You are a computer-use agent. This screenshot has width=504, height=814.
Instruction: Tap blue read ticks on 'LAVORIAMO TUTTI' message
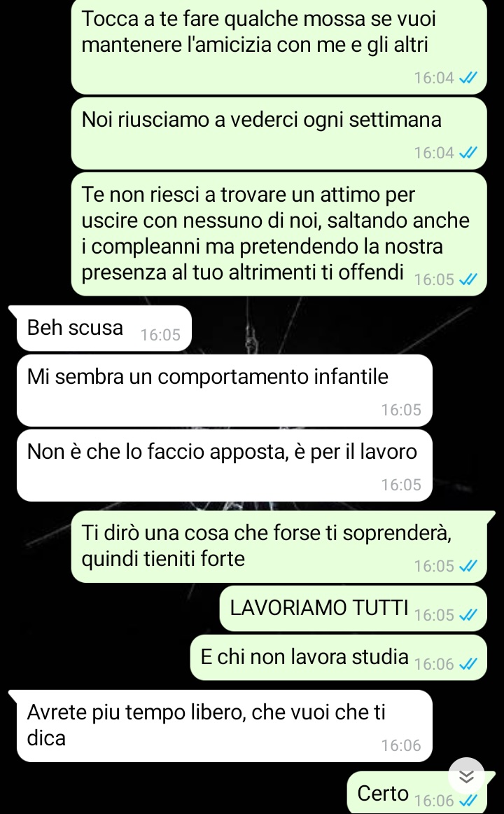[468, 615]
